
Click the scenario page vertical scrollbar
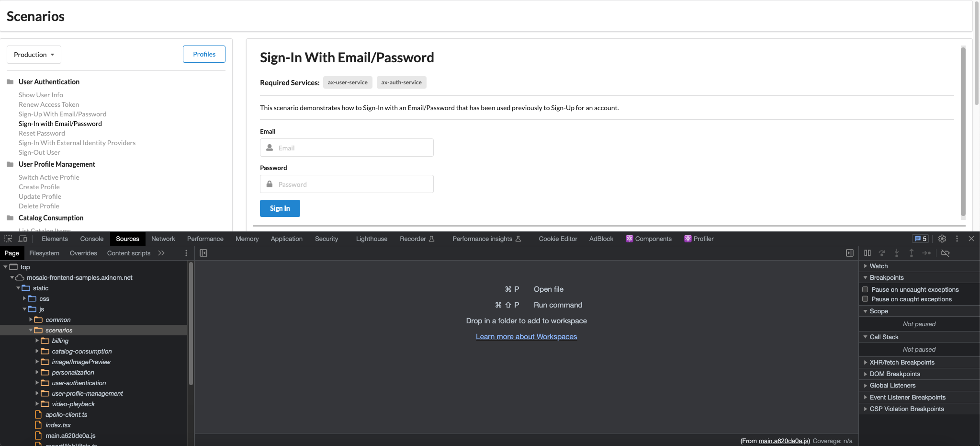click(963, 132)
